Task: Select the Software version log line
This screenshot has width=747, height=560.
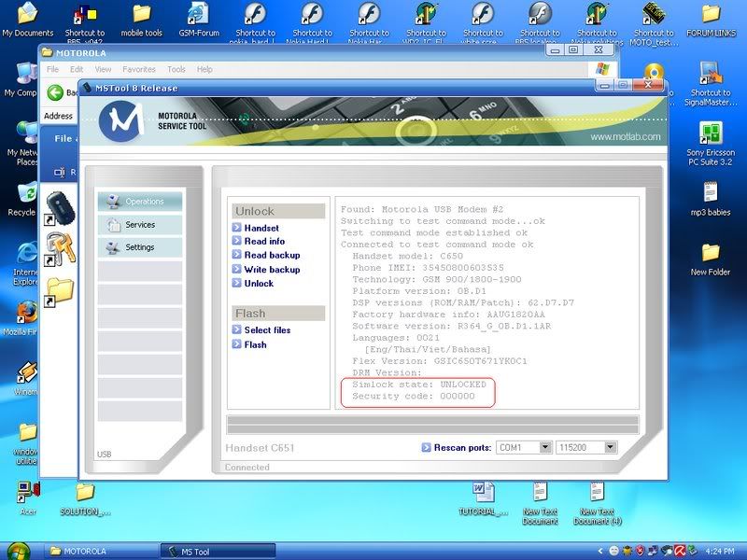Action: (x=452, y=326)
